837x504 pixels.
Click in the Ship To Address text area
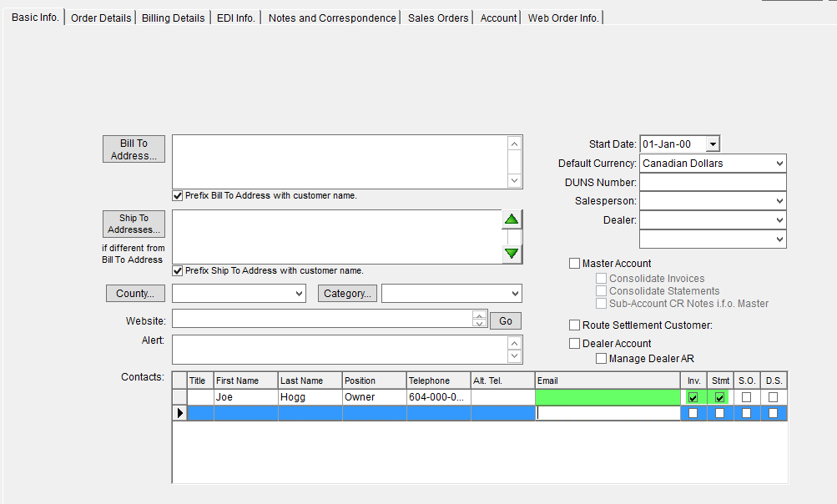coord(337,236)
